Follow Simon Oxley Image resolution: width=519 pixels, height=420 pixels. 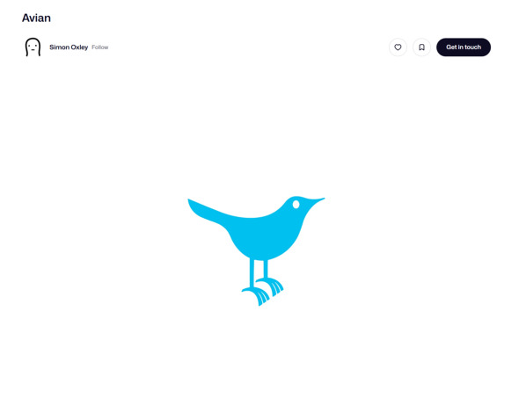[x=100, y=47]
